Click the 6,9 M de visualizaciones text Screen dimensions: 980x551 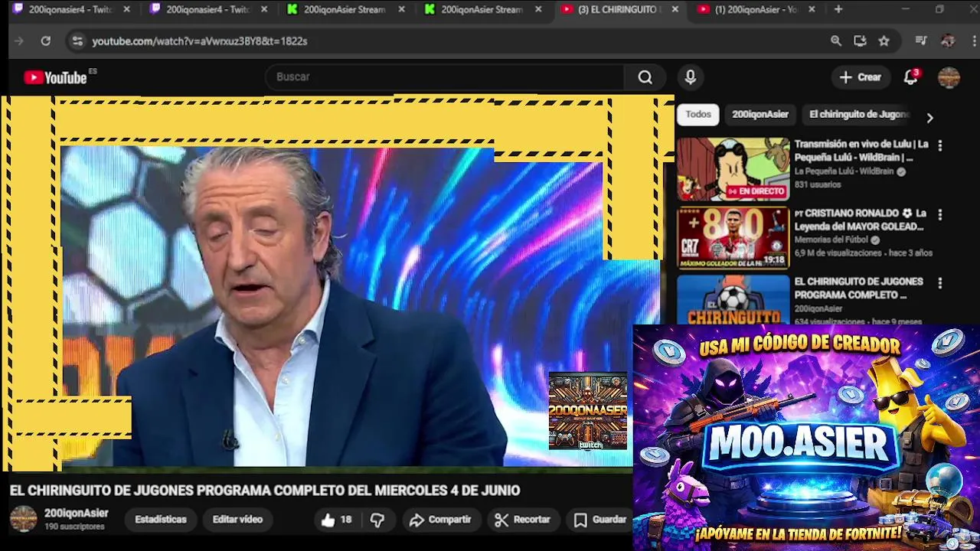pyautogui.click(x=838, y=253)
